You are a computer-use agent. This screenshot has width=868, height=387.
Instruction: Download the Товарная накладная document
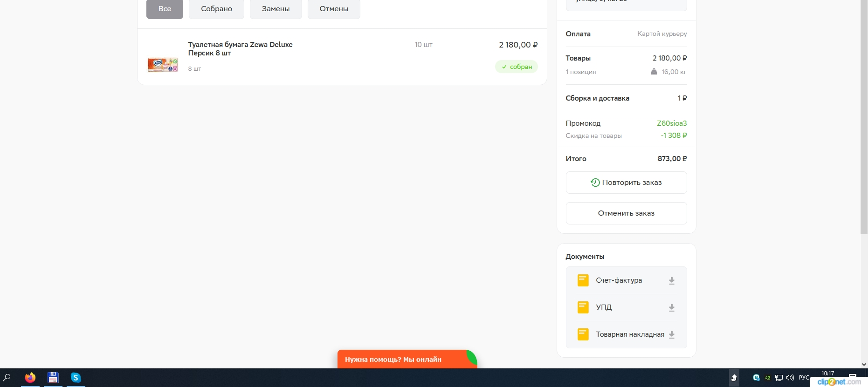tap(671, 335)
